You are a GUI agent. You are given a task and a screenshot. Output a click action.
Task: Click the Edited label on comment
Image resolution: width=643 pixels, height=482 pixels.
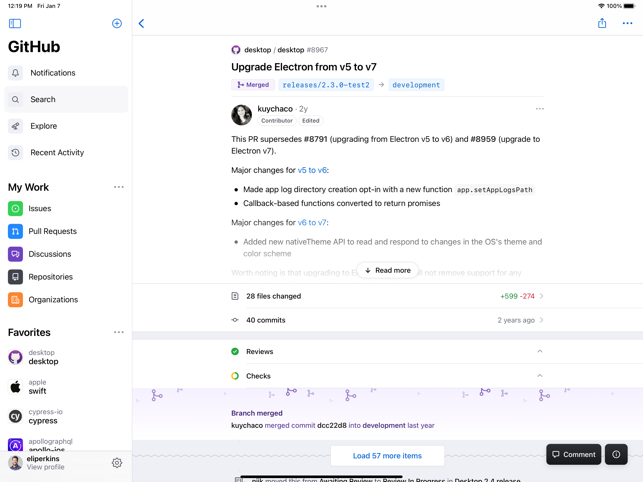pyautogui.click(x=310, y=121)
